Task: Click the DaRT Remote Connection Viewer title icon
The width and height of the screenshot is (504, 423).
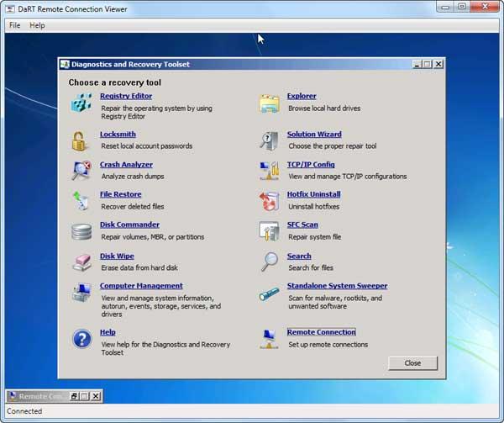Action: tap(10, 9)
